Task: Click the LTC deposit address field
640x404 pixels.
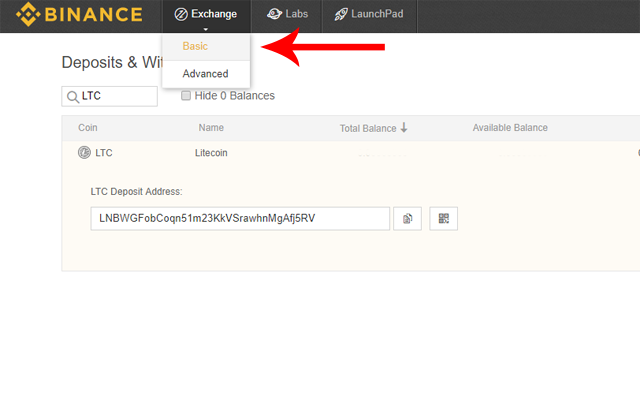Action: click(x=240, y=219)
